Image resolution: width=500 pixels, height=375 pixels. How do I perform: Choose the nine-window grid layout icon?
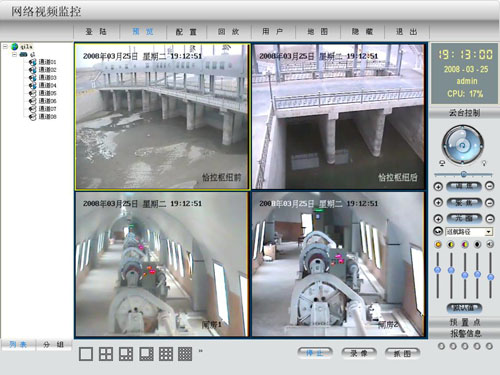[x=166, y=354]
